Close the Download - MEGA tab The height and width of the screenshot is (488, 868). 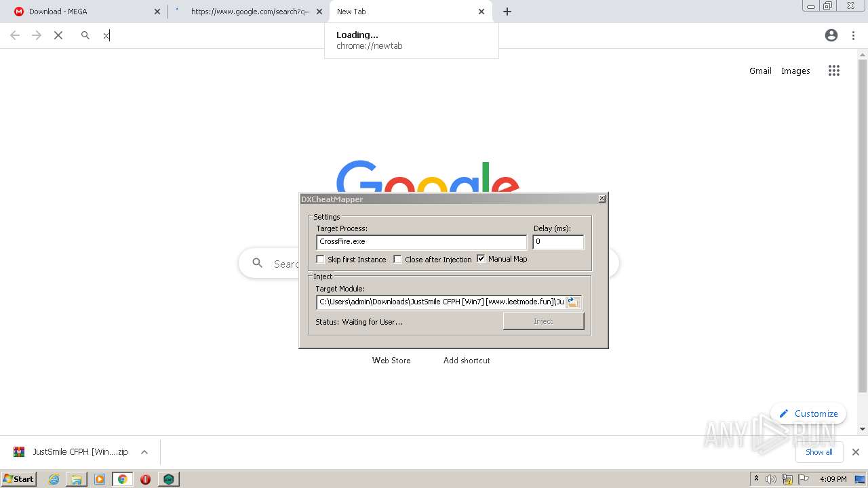tap(157, 12)
